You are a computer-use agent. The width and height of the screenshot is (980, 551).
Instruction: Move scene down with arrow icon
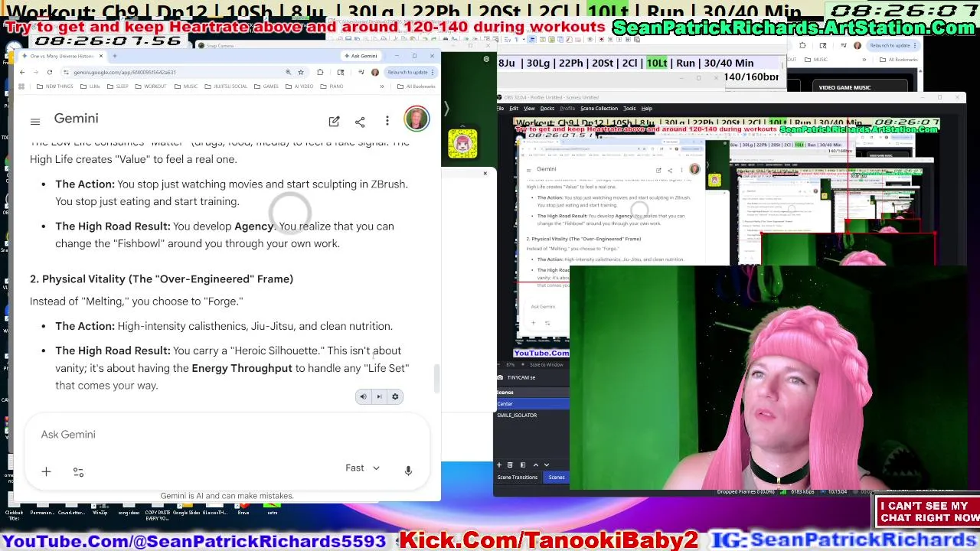[546, 465]
